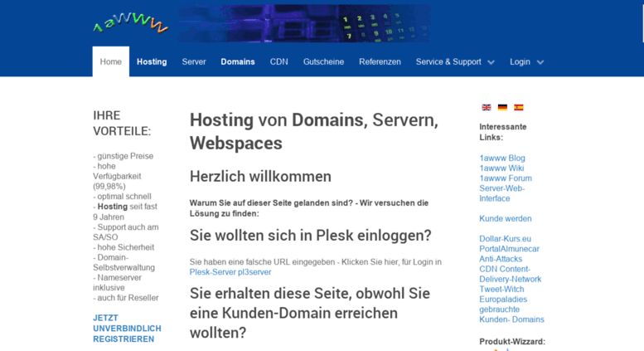644x351 pixels.
Task: Go to the Server page
Action: 194,61
